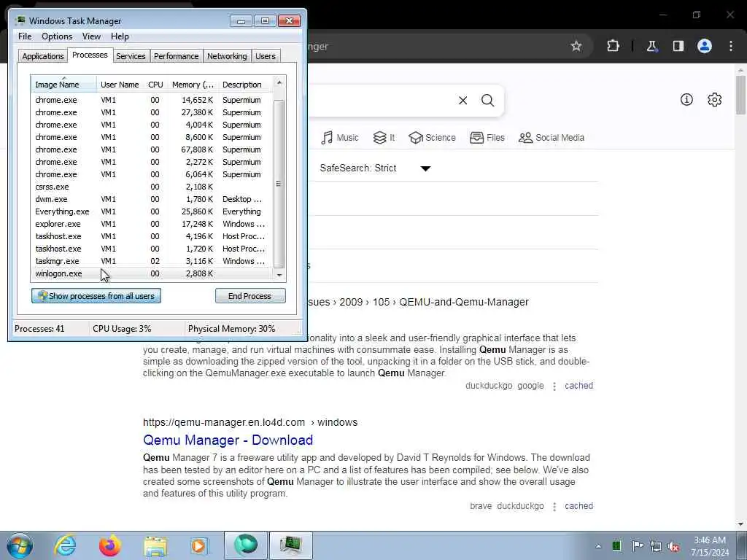Launch Internet Explorer from taskbar

[65, 545]
